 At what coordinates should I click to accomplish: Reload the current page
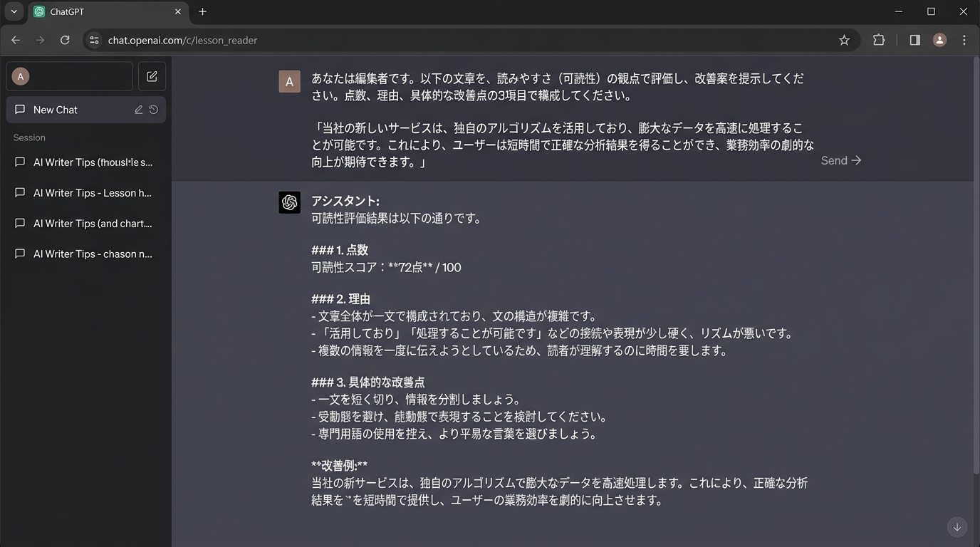tap(65, 41)
